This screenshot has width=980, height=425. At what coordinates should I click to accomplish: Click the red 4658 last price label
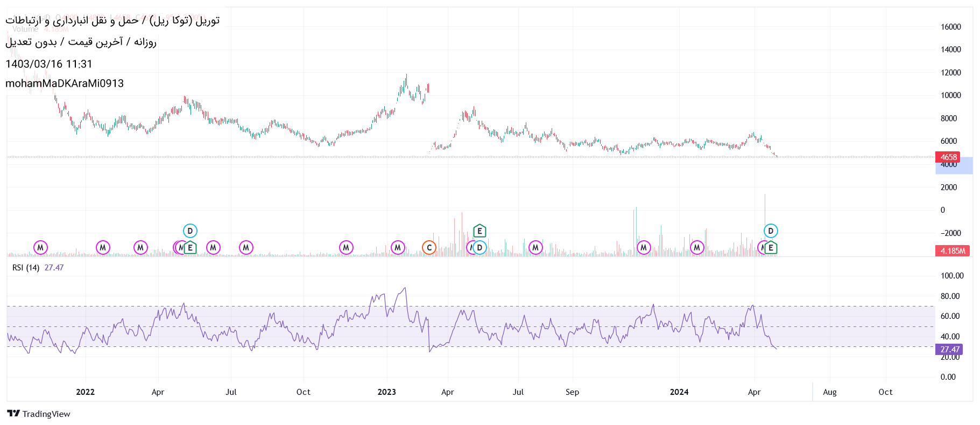coord(948,157)
